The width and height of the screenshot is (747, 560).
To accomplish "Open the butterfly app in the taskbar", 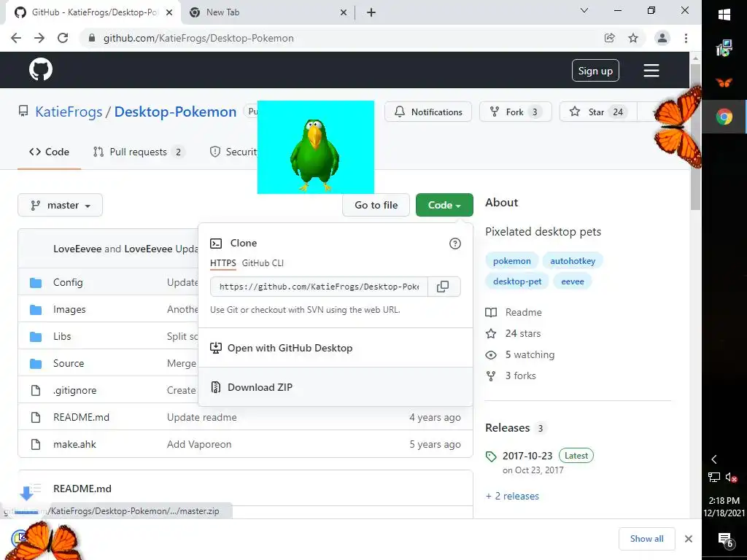I will [x=724, y=82].
